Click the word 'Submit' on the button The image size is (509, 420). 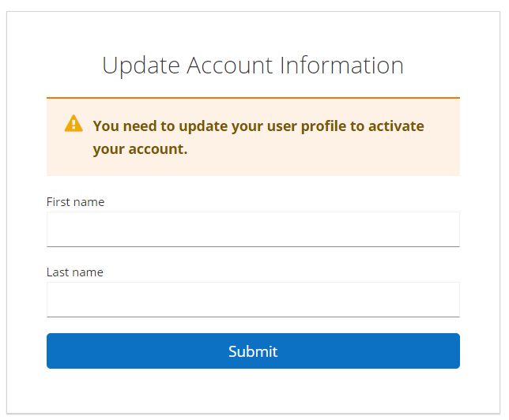click(253, 351)
